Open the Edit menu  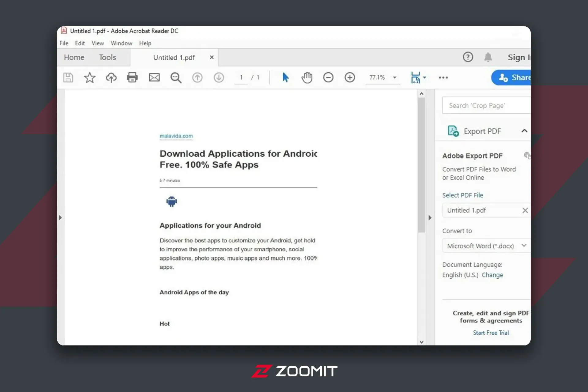coord(80,43)
